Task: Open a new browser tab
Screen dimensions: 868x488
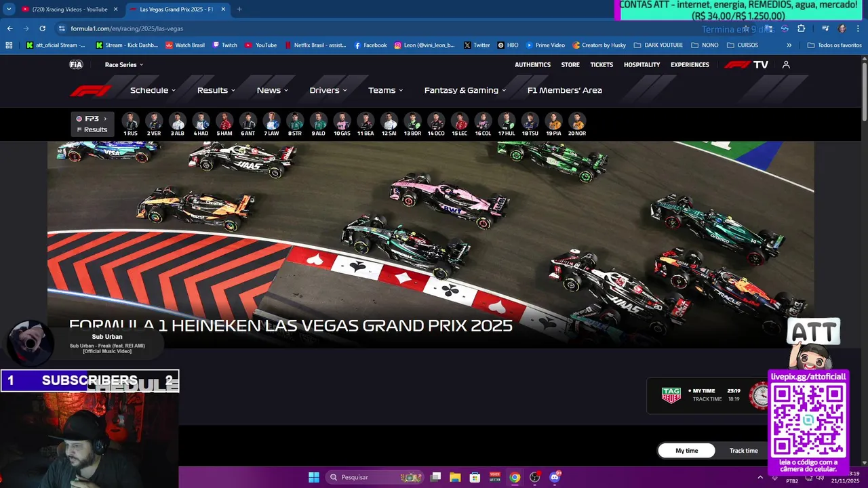Action: (x=239, y=9)
